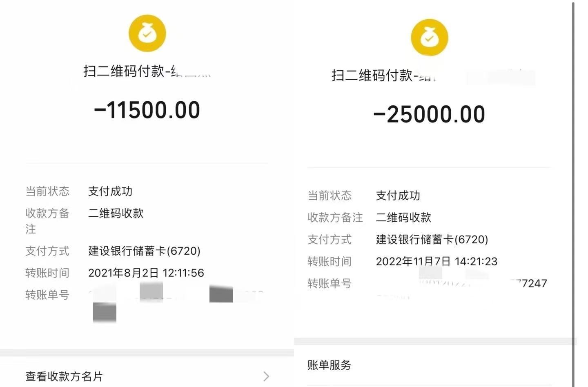
Task: Click 支付成功 status in the 25000 receipt
Action: (x=398, y=196)
